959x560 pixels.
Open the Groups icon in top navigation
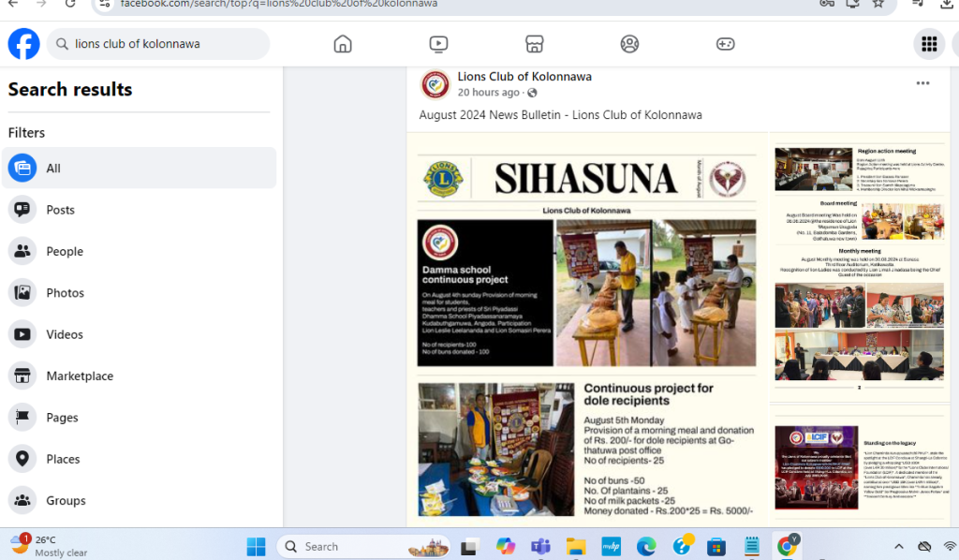(629, 44)
